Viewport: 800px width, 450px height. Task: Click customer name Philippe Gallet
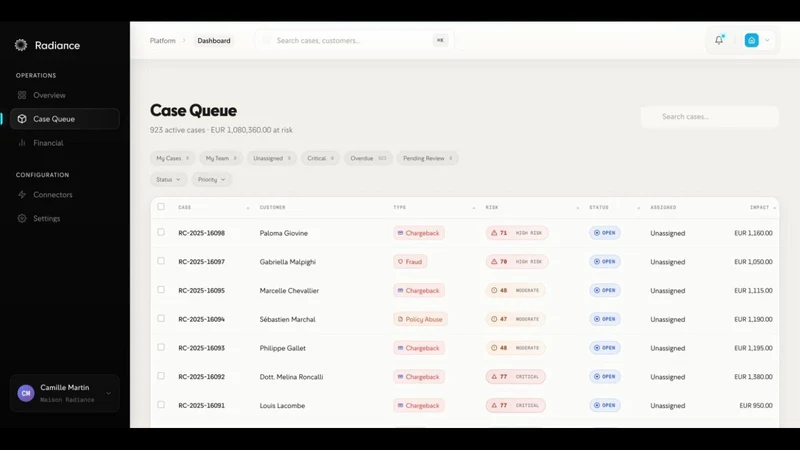coord(283,348)
